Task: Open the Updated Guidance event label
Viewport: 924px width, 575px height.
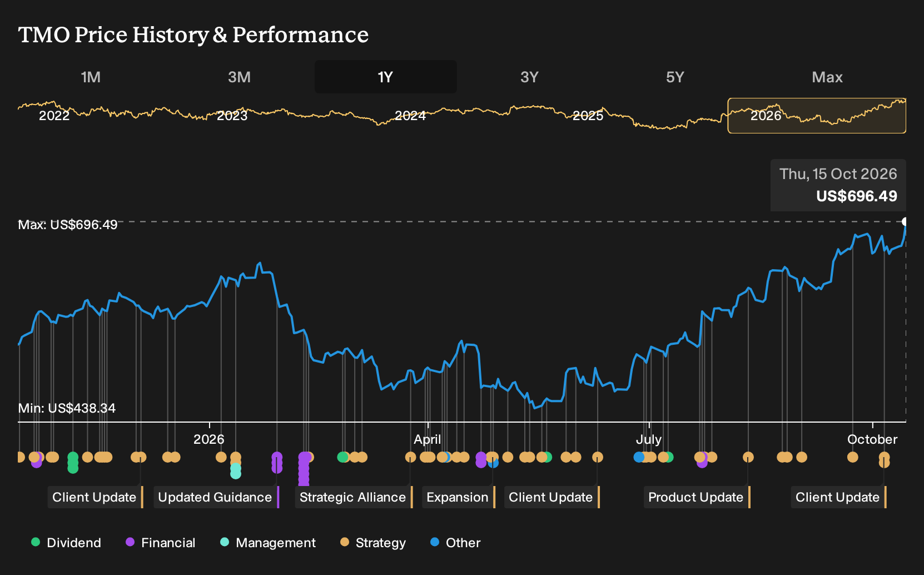Action: point(216,497)
